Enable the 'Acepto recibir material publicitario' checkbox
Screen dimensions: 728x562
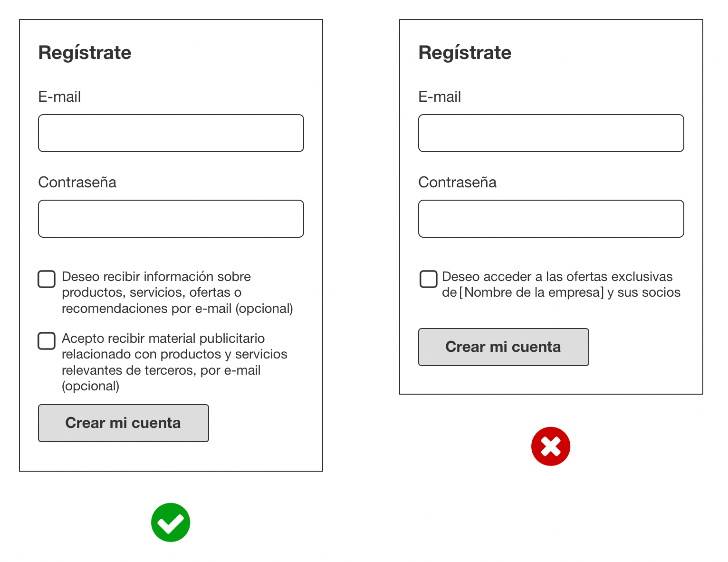pos(47,340)
